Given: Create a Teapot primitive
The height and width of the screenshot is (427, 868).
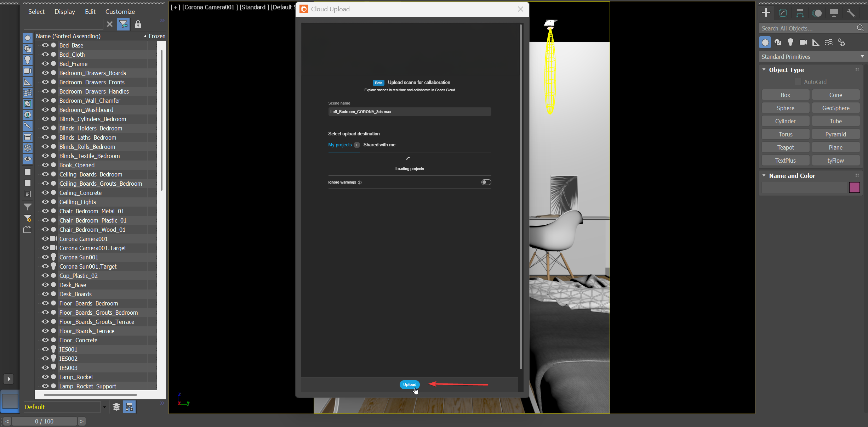Looking at the screenshot, I should click(785, 147).
